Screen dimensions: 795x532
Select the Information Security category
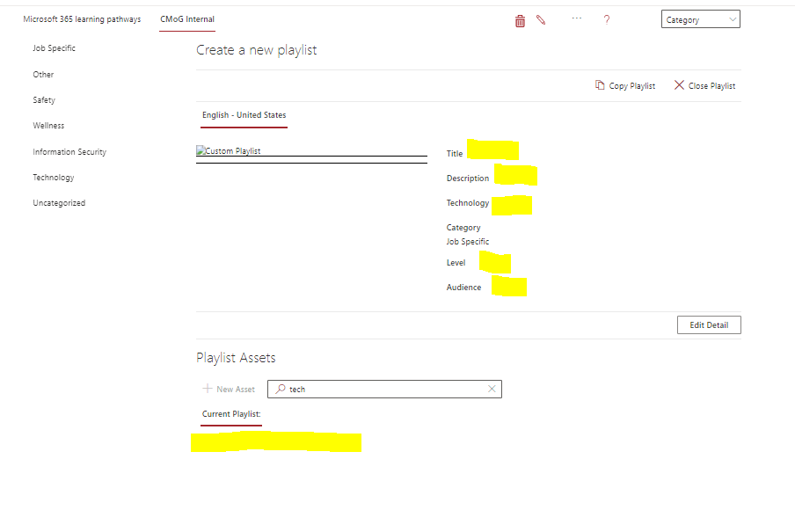69,151
